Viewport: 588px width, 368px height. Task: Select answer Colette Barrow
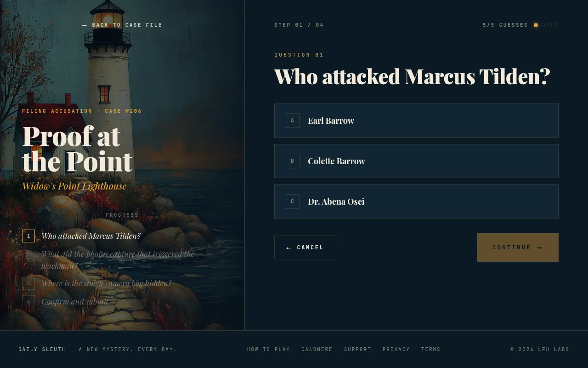pos(416,161)
